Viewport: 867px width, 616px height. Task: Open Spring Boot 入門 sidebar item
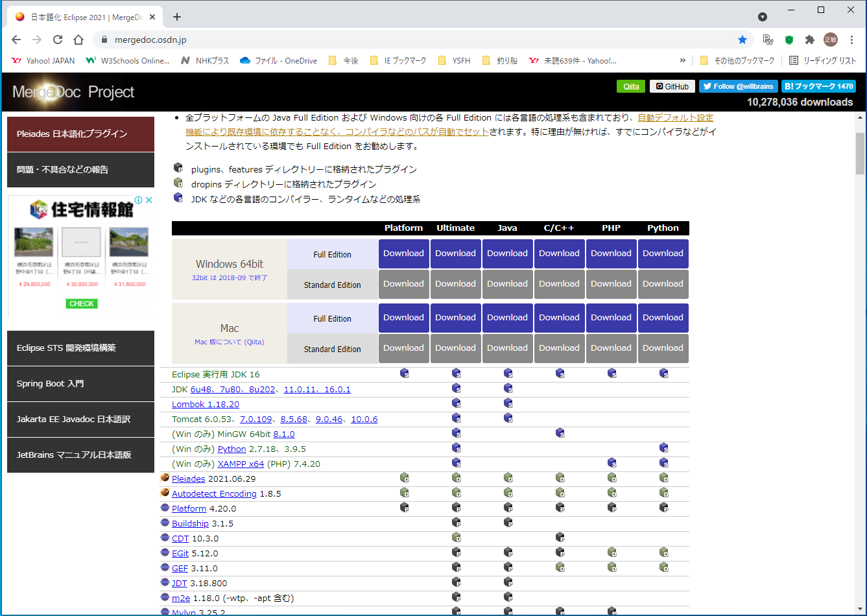tap(80, 384)
